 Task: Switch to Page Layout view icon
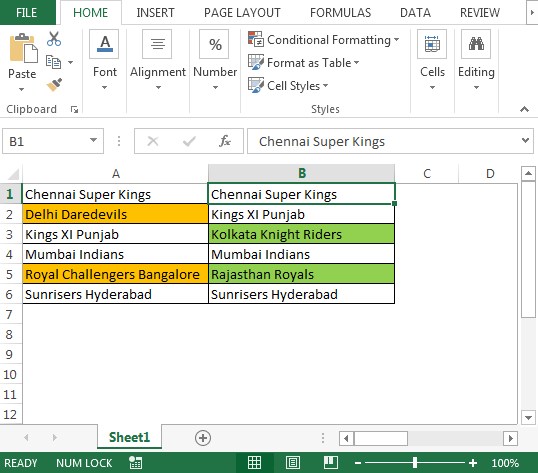[293, 463]
